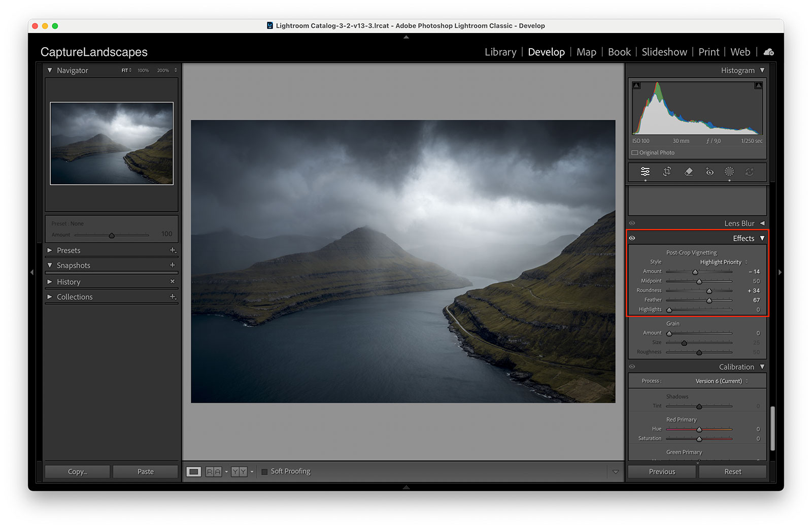Screen dimensions: 812x528
Task: Click the cloud sync status icon
Action: [x=769, y=52]
